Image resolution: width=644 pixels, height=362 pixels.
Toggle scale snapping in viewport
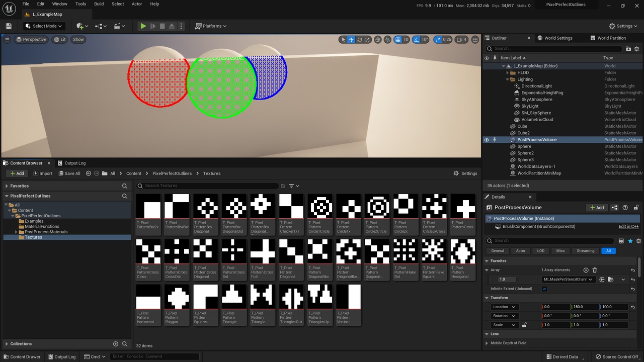point(437,40)
